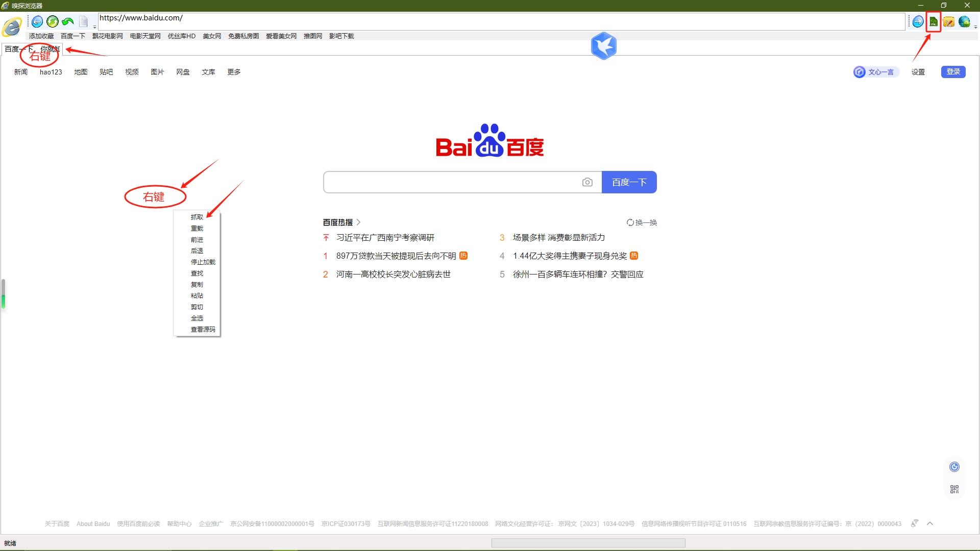The image size is (980, 551).
Task: Open 网盘 link
Action: click(x=183, y=72)
